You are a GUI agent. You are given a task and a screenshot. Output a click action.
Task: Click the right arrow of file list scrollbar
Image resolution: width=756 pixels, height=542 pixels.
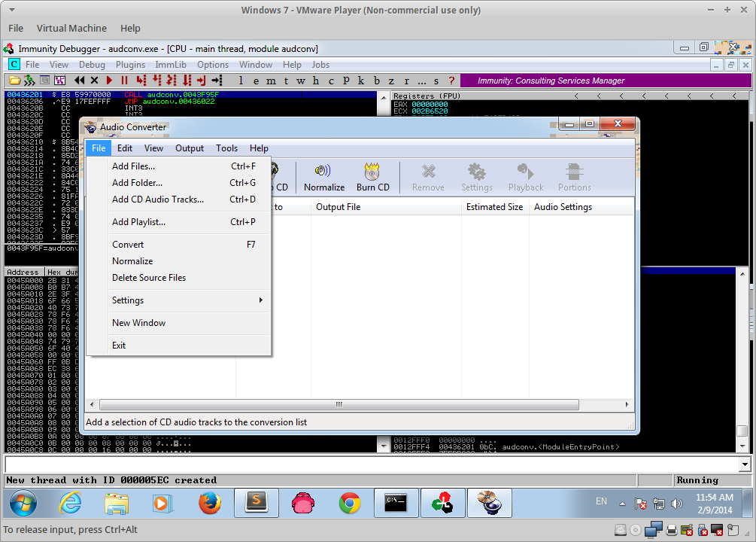point(627,404)
